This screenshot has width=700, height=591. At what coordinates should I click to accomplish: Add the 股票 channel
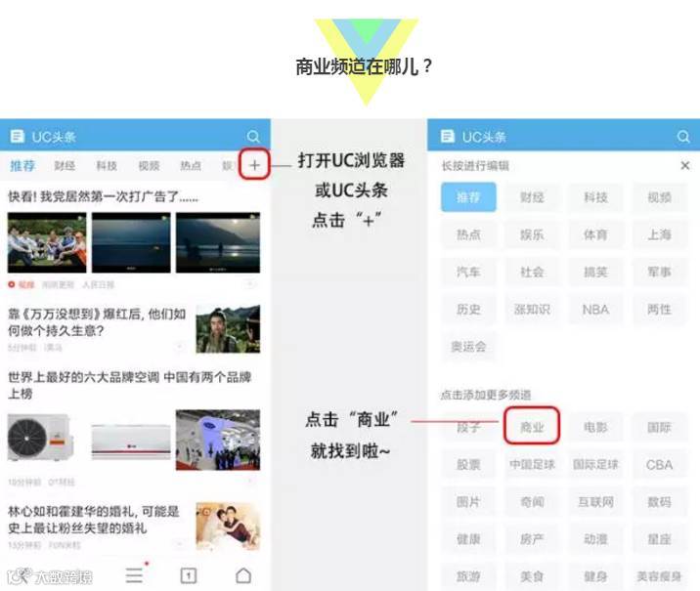(x=468, y=465)
